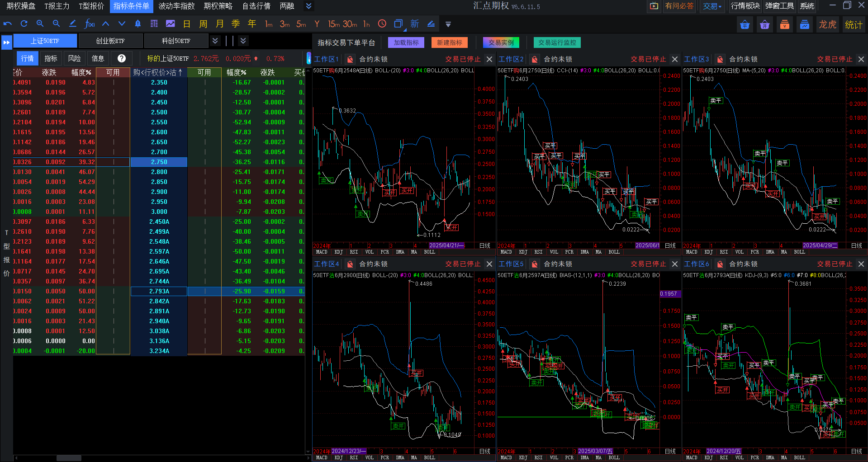Toggle contract lock in 工作区1
The width and height of the screenshot is (868, 462).
pyautogui.click(x=350, y=59)
